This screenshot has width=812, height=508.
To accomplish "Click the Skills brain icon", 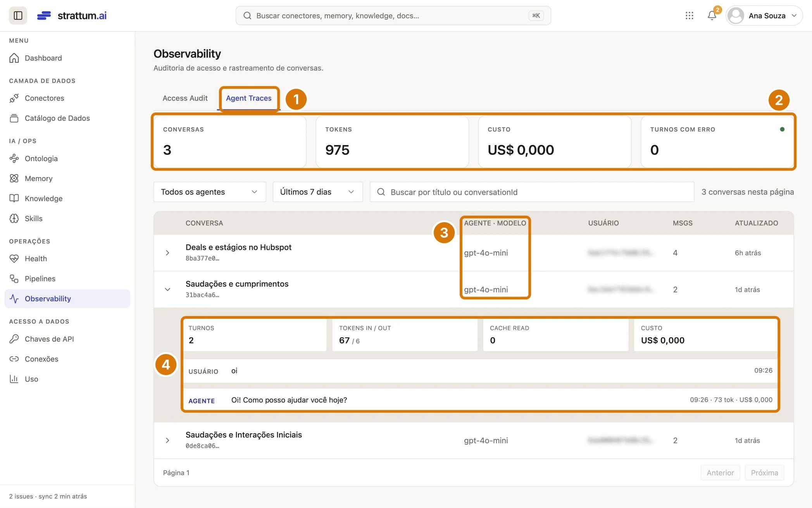I will (x=14, y=218).
